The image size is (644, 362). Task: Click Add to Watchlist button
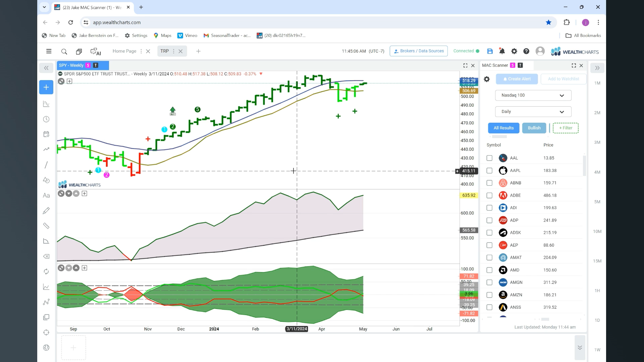coord(563,79)
